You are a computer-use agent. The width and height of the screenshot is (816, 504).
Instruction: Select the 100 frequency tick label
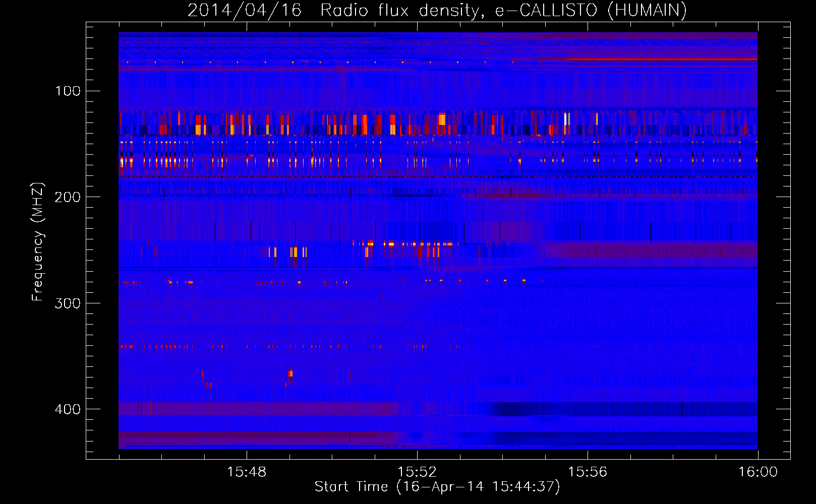coord(68,91)
